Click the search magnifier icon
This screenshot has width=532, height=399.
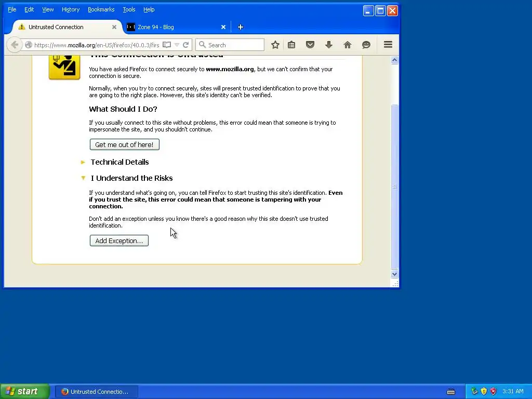click(202, 45)
